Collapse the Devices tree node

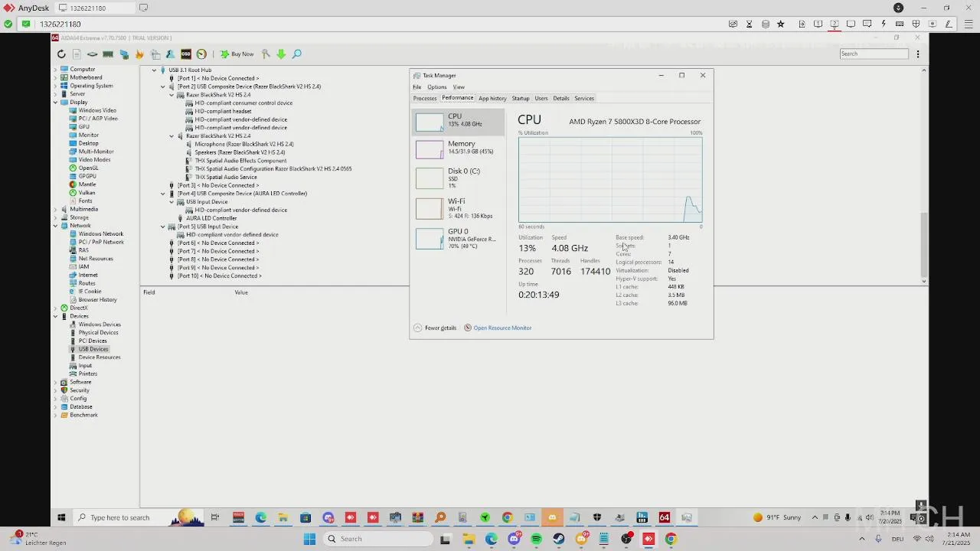coord(55,316)
